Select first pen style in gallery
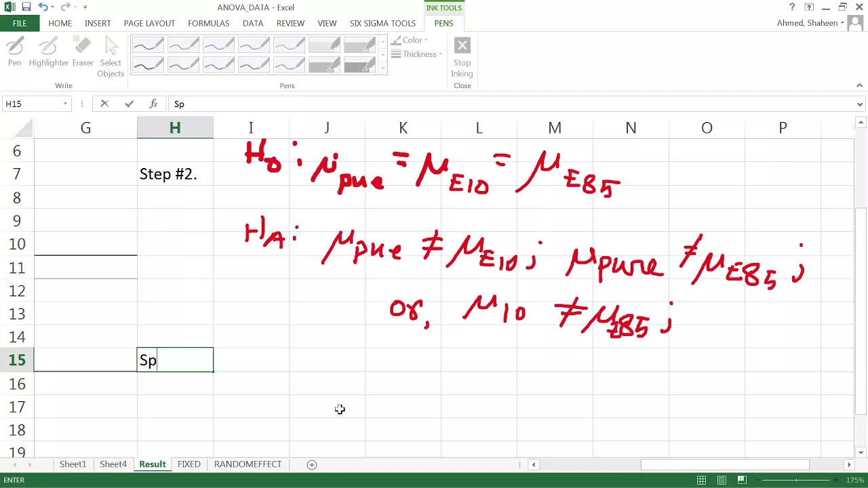868x488 pixels. [148, 45]
